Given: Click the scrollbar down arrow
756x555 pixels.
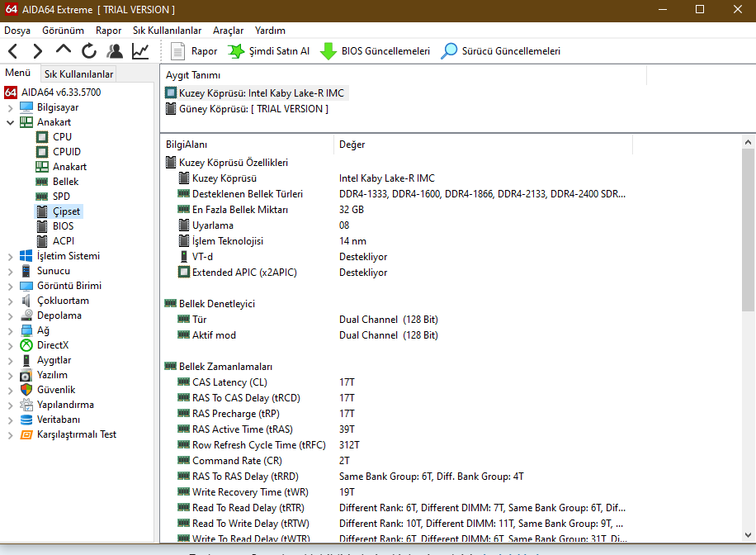Looking at the screenshot, I should [x=748, y=534].
